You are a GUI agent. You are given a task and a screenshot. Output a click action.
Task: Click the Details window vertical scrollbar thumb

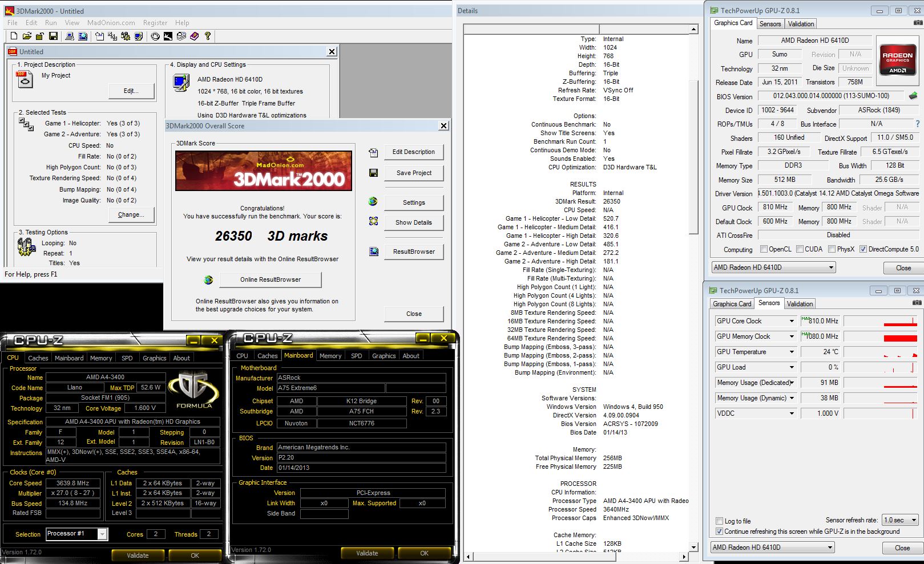tap(694, 157)
